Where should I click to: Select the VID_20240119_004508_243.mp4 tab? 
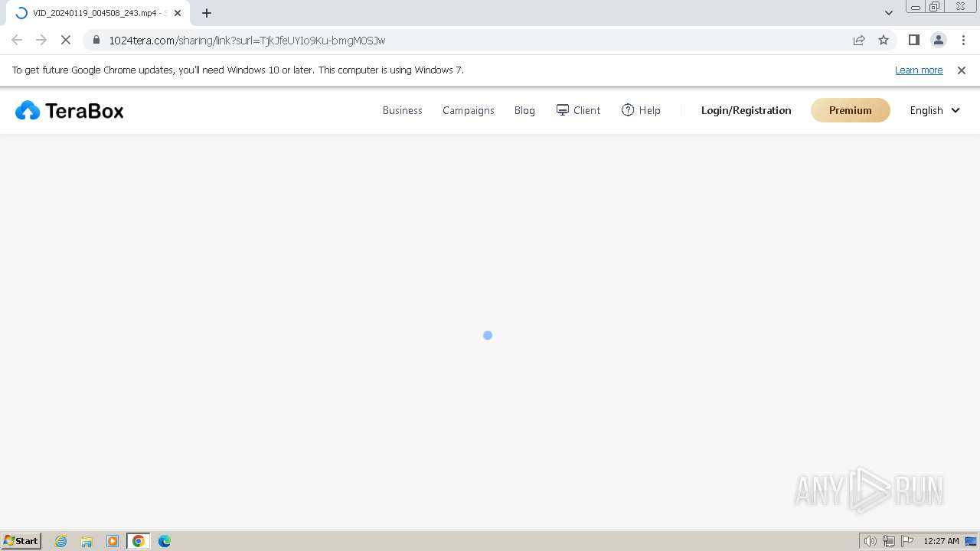coord(97,13)
